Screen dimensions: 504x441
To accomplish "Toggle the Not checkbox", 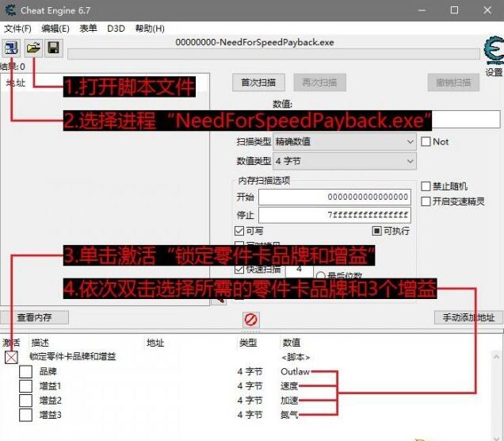I will click(426, 141).
